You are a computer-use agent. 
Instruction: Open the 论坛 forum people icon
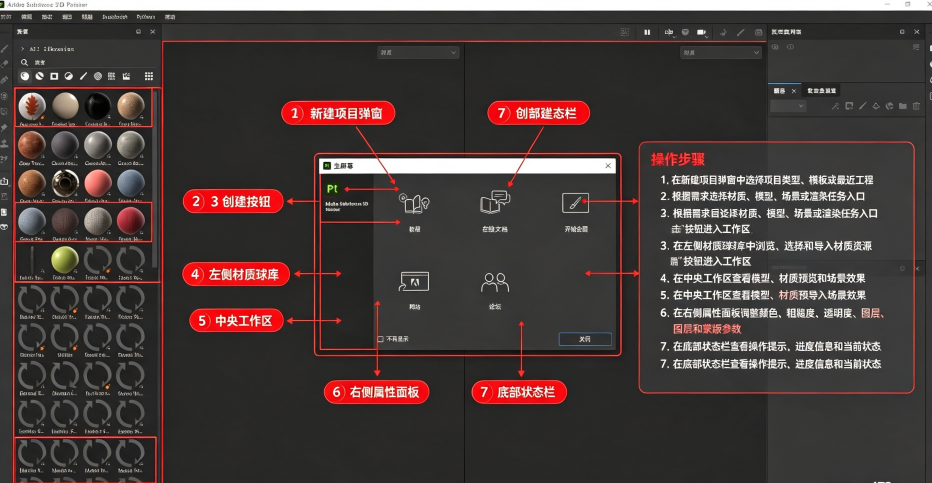(495, 283)
